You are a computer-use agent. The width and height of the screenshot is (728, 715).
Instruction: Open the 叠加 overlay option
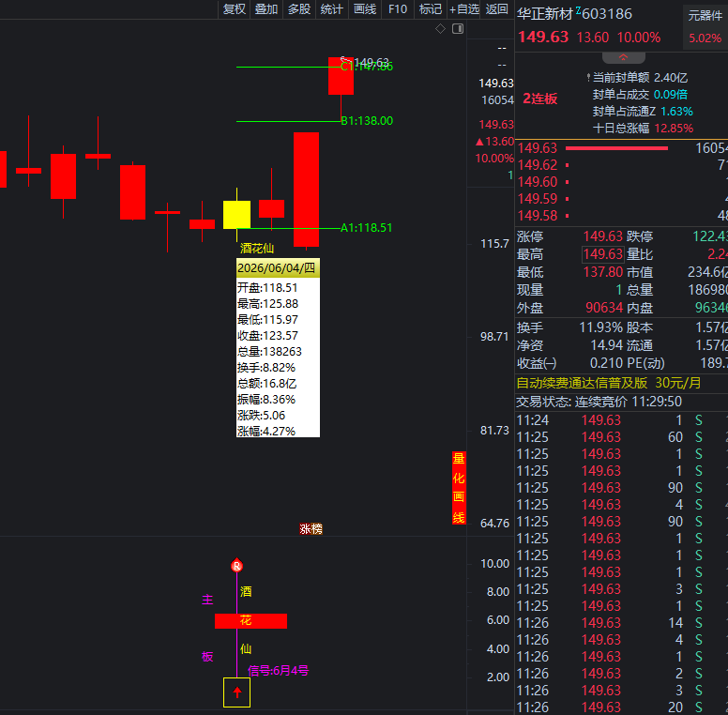(x=266, y=9)
